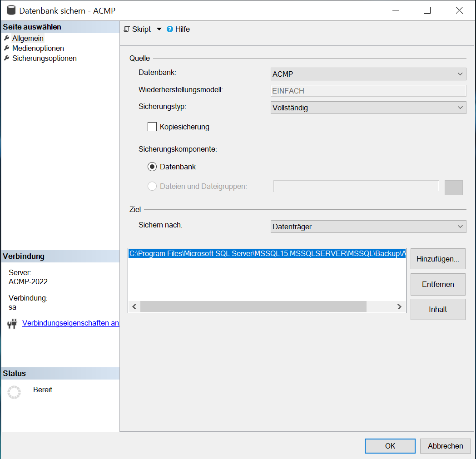The width and height of the screenshot is (476, 459).
Task: Click the Hinzufügen button
Action: point(437,259)
